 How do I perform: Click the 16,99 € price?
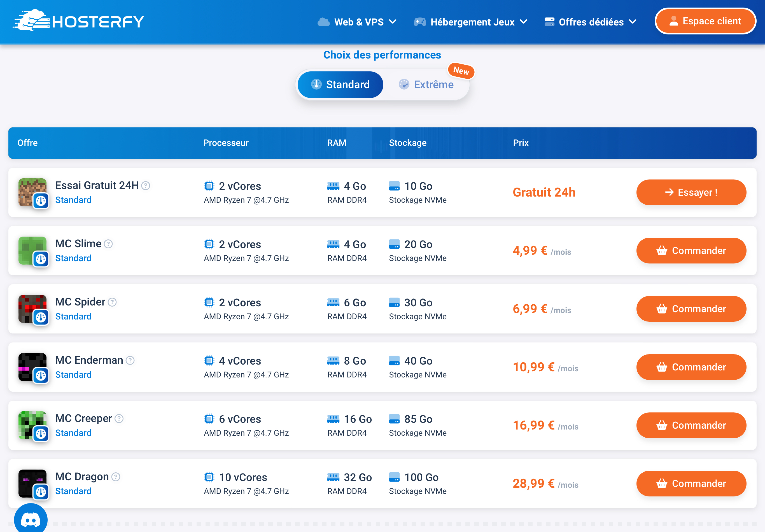[x=534, y=425]
